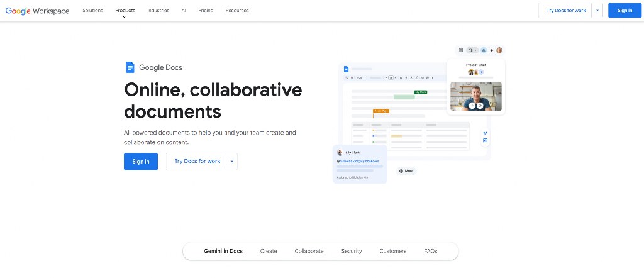The image size is (644, 278).
Task: Click the pencil edit icon on document side
Action: [486, 133]
